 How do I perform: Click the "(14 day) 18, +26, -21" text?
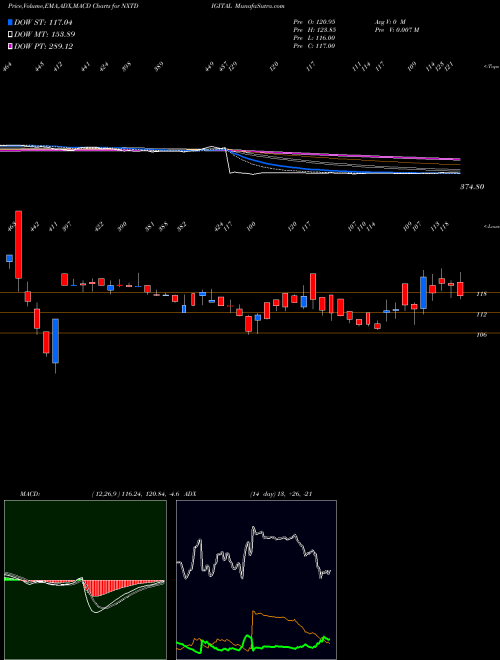point(281,494)
